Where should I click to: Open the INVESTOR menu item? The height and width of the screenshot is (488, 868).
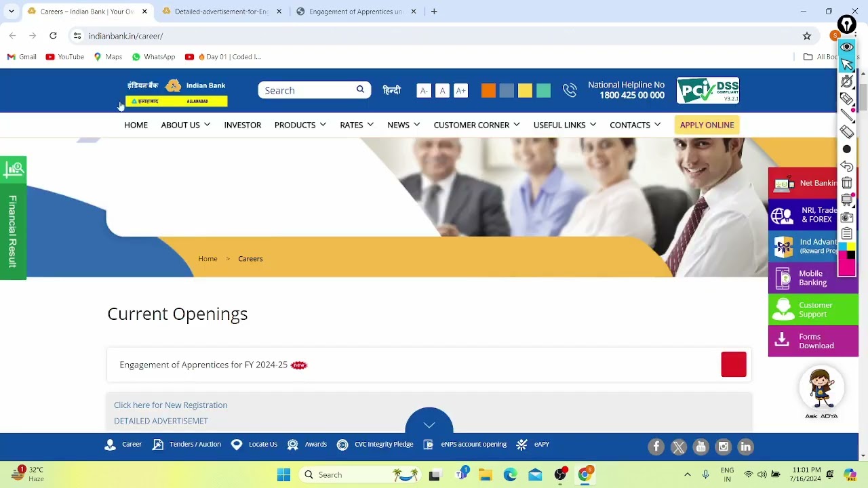242,125
